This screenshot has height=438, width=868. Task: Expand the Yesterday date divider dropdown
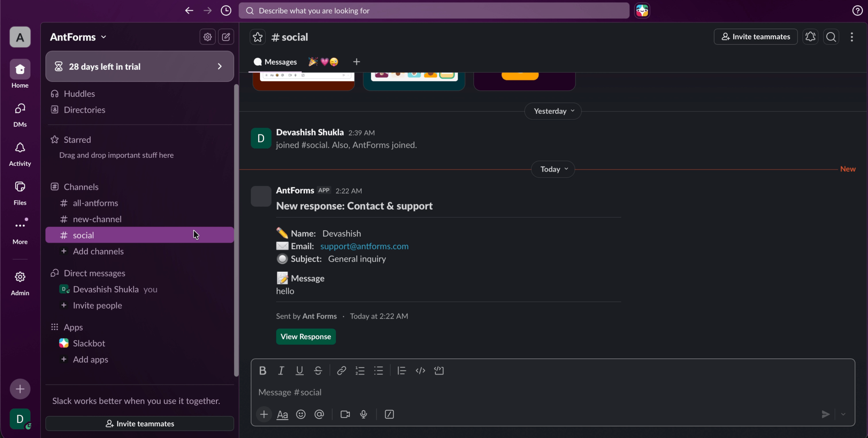(x=552, y=111)
